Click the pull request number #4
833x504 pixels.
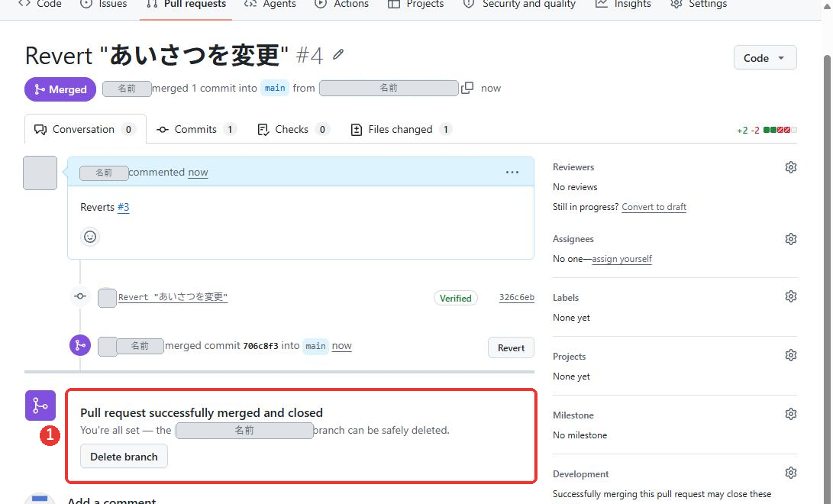[309, 55]
